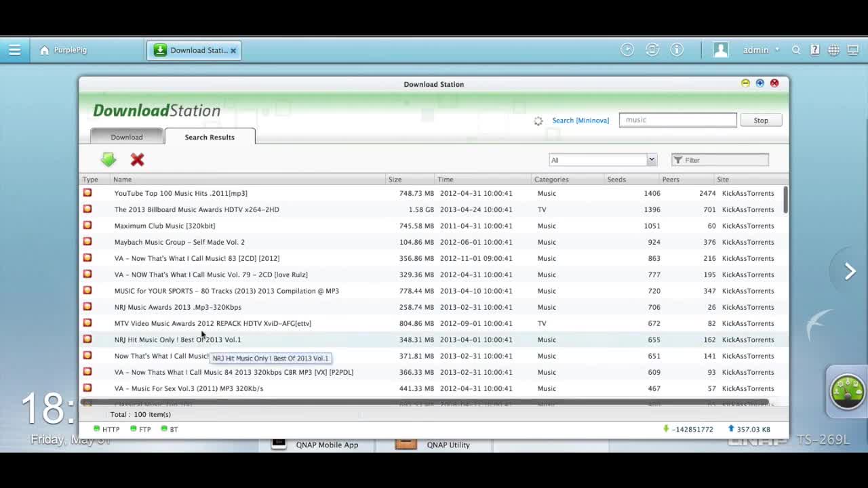Image resolution: width=868 pixels, height=488 pixels.
Task: Click the Filter text box
Action: pyautogui.click(x=720, y=160)
